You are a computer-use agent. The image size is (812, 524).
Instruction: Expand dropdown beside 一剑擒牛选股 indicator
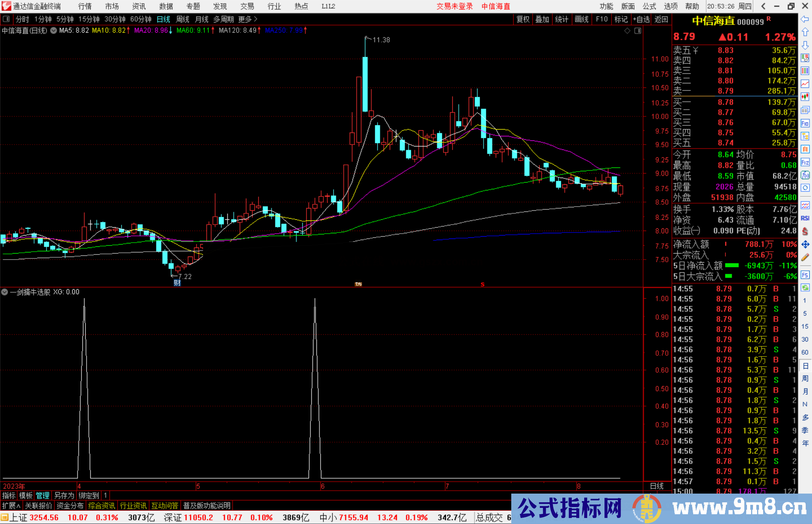[x=5, y=292]
